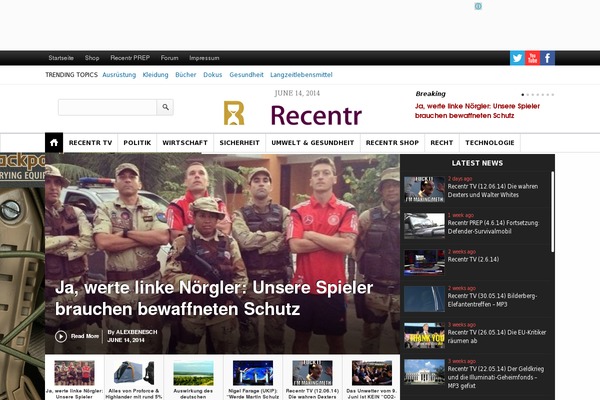Open the YouTube social icon

click(x=532, y=58)
